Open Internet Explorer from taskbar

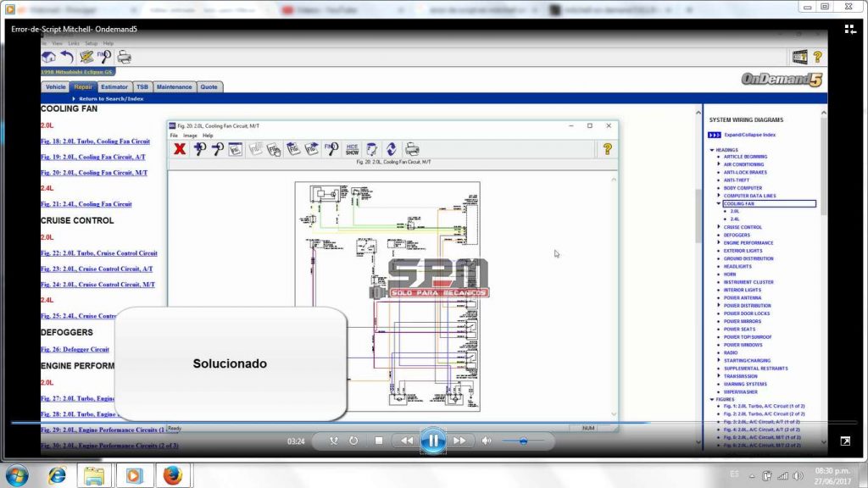point(57,475)
